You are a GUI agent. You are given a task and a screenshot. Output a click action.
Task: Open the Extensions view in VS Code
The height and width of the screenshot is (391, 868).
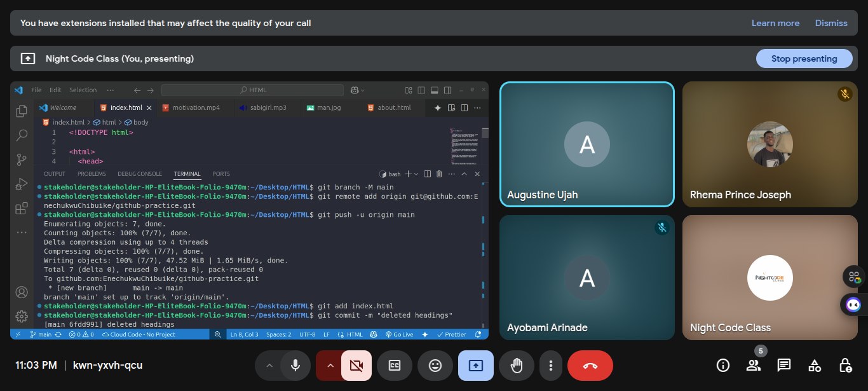point(22,208)
